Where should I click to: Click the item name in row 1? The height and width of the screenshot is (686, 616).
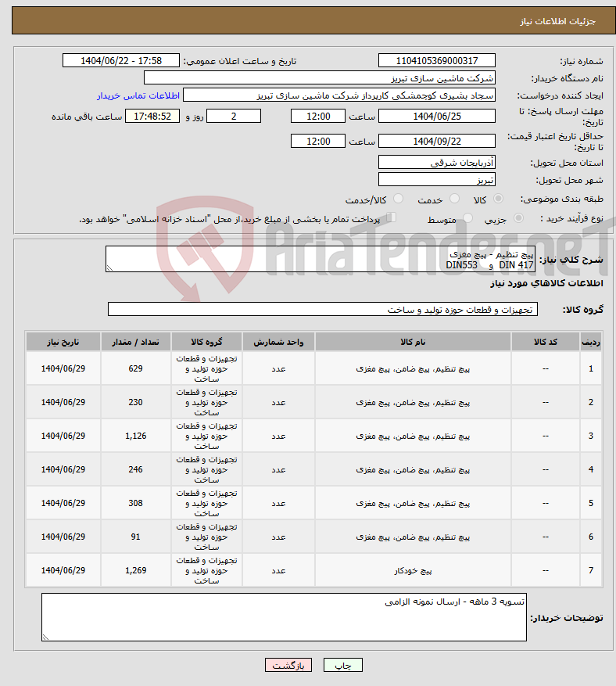coord(413,369)
